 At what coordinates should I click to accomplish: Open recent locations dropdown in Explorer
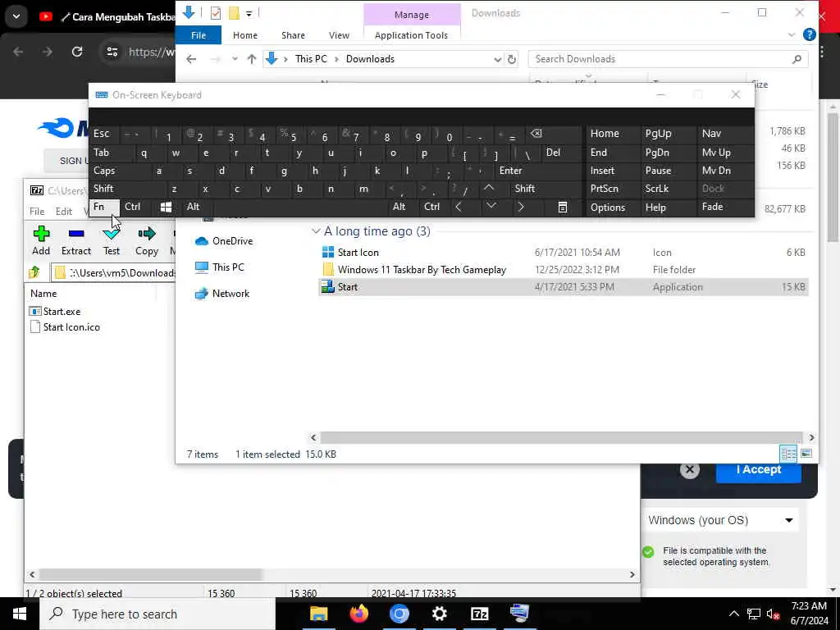coord(235,59)
